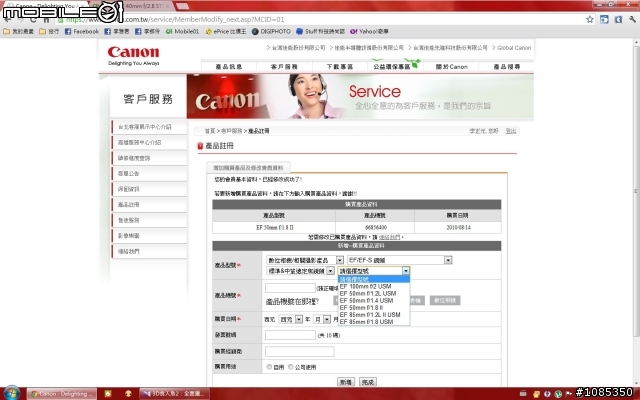Click the 完成 button
The image size is (640, 400).
(x=367, y=382)
